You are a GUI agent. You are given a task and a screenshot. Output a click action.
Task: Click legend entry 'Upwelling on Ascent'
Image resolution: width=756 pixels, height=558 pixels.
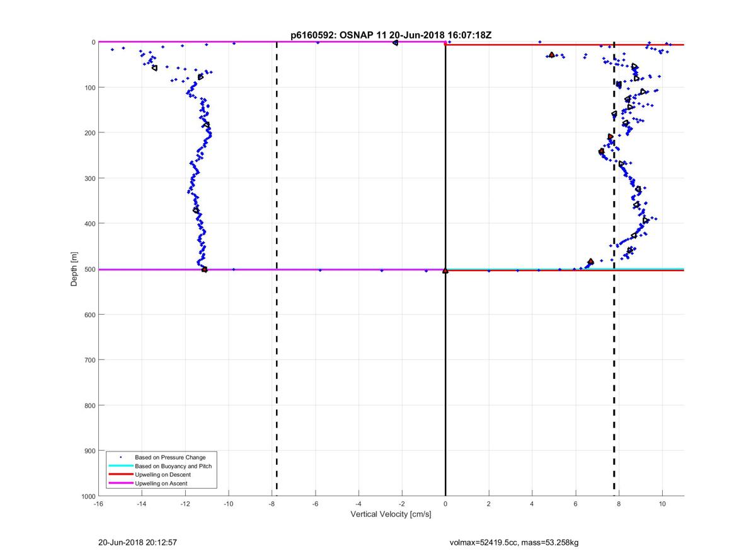[161, 484]
